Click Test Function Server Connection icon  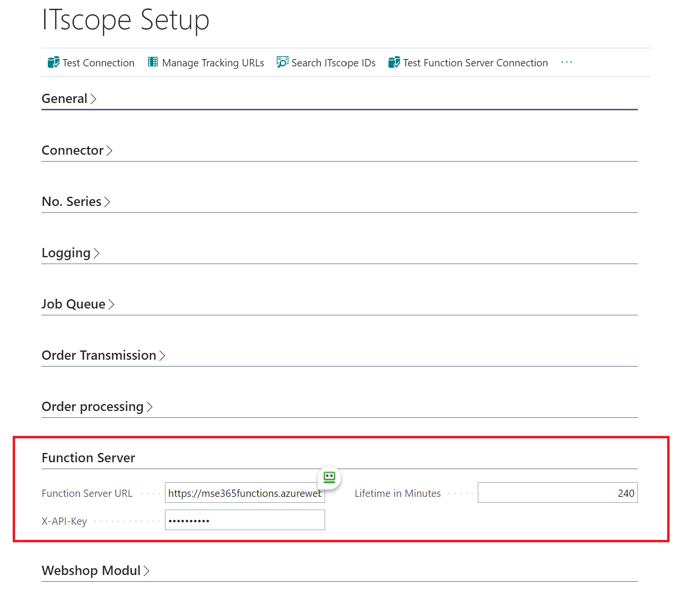[394, 62]
